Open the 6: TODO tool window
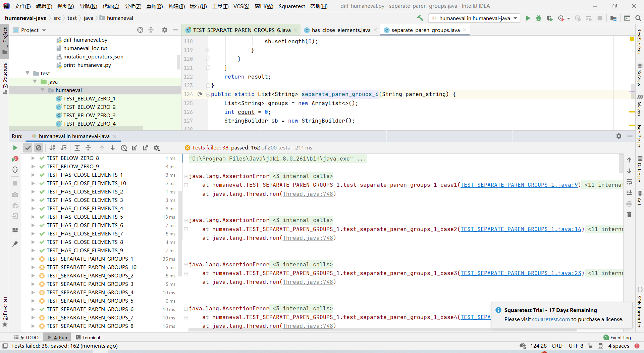The width and height of the screenshot is (644, 353). (26, 338)
